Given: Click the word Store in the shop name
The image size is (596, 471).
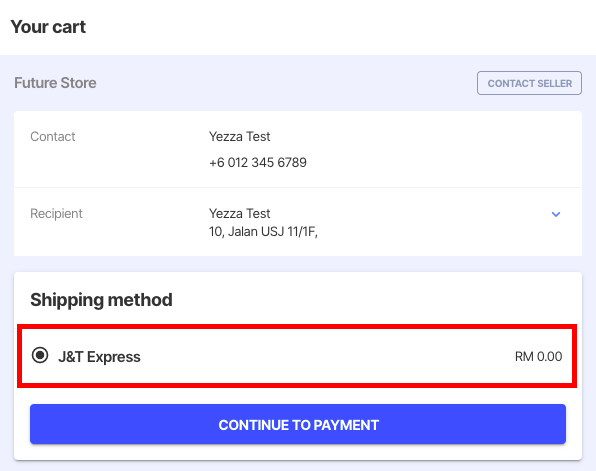Looking at the screenshot, I should pyautogui.click(x=78, y=83).
